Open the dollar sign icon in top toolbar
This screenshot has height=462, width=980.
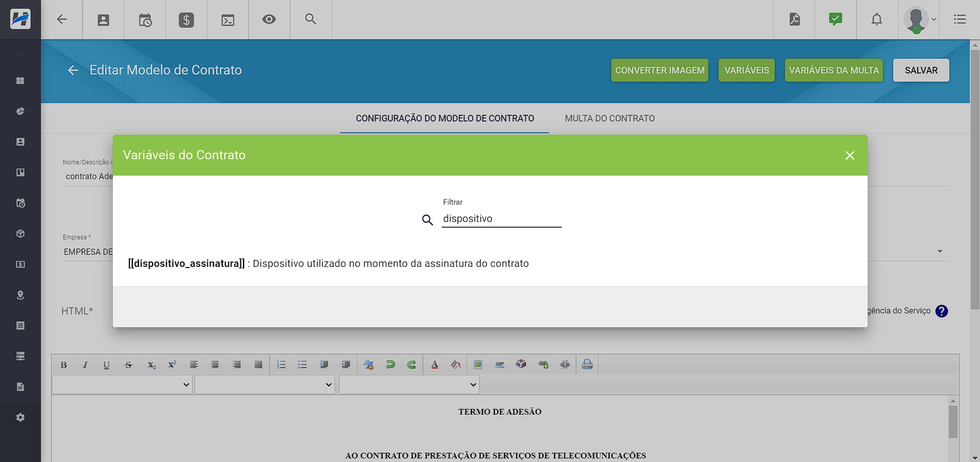pyautogui.click(x=186, y=20)
